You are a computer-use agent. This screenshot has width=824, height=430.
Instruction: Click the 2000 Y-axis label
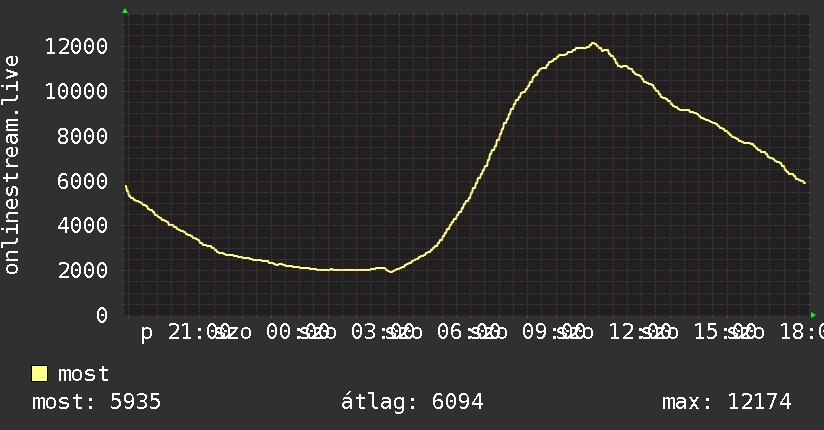83,271
